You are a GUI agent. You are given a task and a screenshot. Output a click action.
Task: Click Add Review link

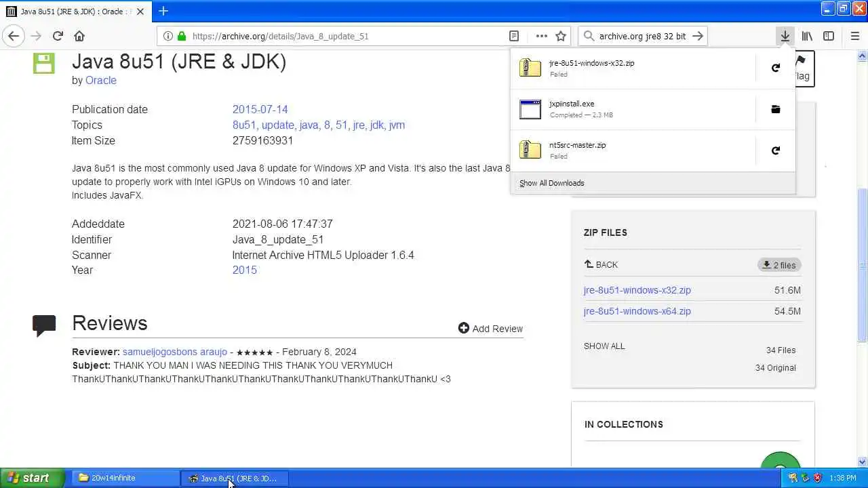click(490, 328)
